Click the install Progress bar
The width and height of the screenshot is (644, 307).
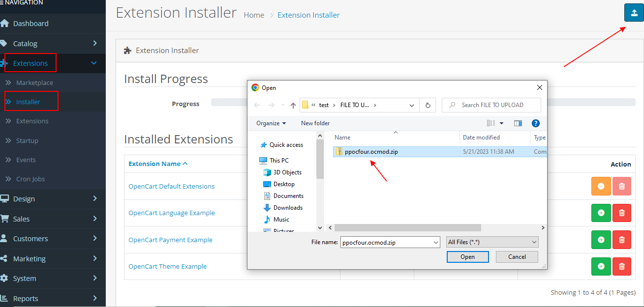click(423, 102)
